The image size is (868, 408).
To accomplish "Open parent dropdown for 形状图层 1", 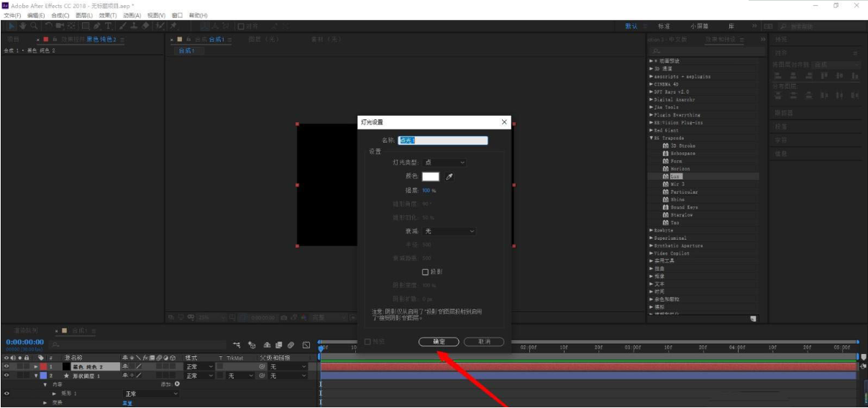I will [x=288, y=376].
